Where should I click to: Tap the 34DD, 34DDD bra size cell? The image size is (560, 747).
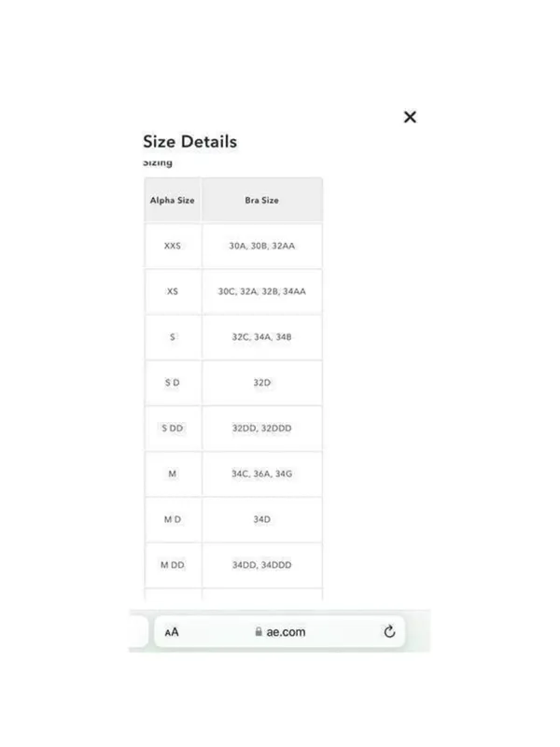[x=262, y=565]
